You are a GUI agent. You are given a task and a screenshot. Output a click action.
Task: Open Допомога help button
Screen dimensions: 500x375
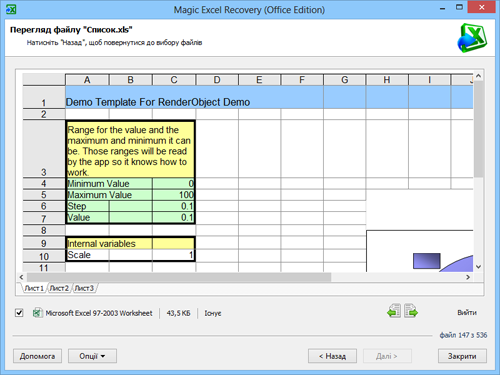37,356
